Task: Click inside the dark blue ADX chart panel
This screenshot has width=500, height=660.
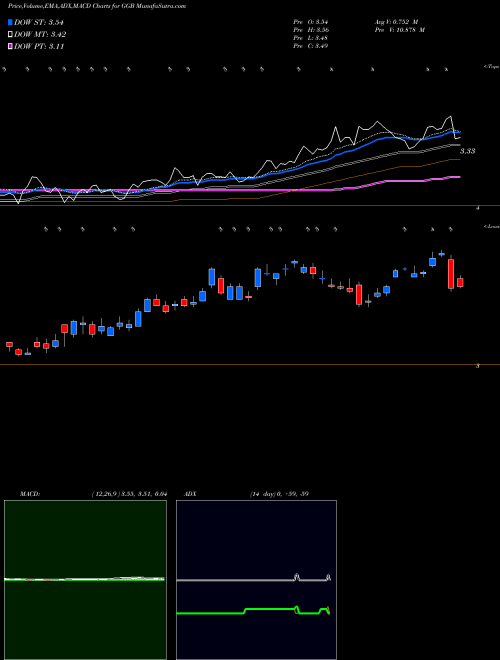Action: coord(256,579)
